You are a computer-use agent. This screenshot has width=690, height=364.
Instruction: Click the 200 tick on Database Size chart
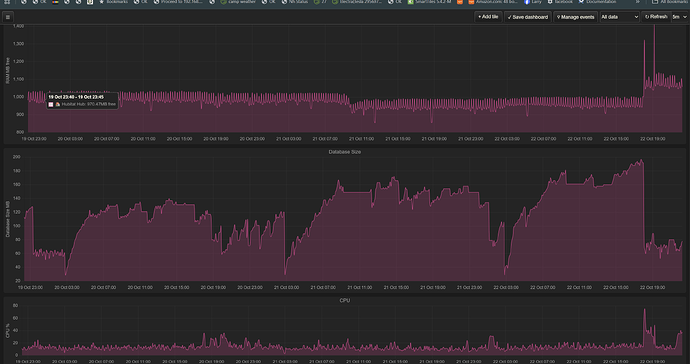pyautogui.click(x=16, y=157)
